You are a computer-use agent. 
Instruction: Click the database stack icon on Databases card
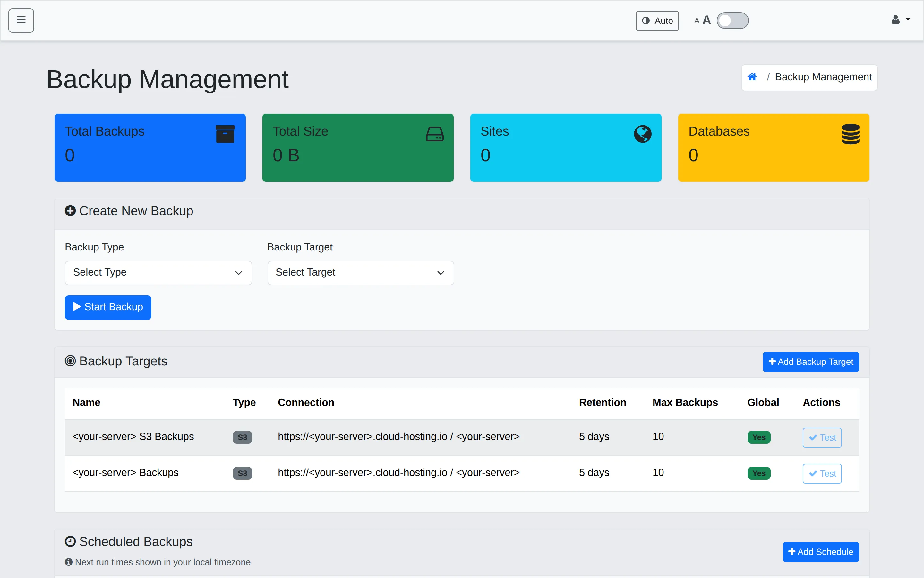pyautogui.click(x=850, y=134)
